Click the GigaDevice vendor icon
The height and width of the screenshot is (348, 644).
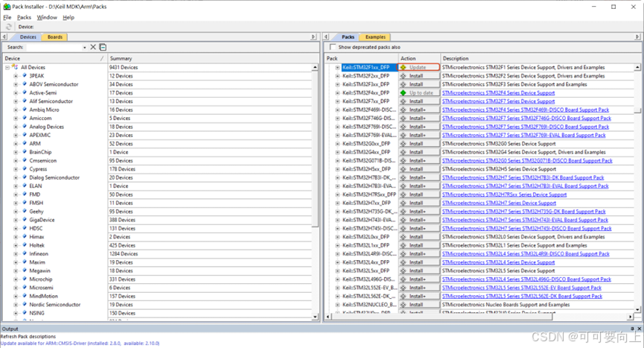[25, 220]
